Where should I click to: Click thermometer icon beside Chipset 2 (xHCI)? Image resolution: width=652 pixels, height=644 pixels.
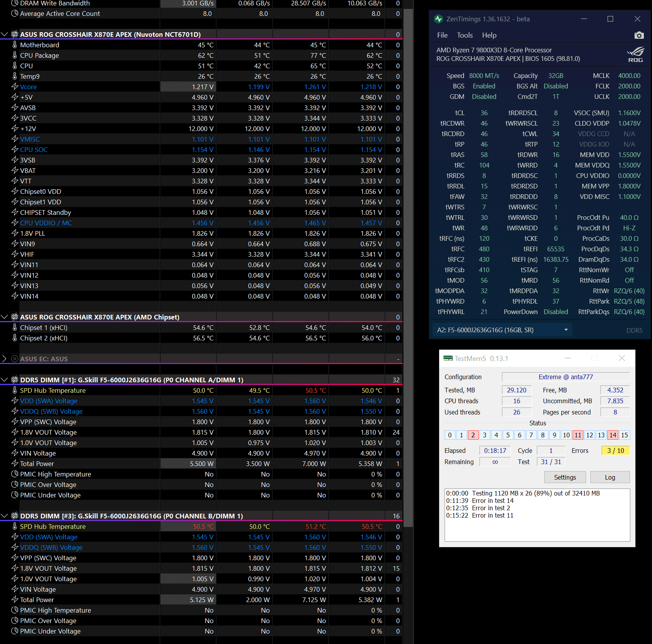[x=15, y=338]
